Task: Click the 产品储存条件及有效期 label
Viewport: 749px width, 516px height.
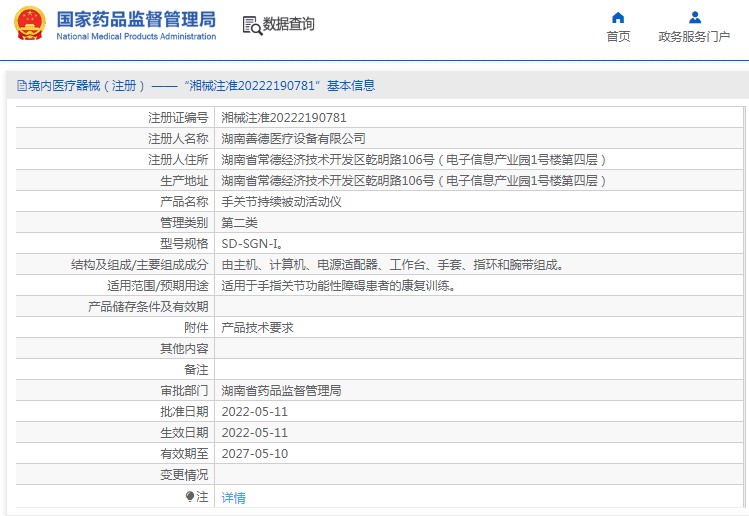Action: tap(148, 307)
